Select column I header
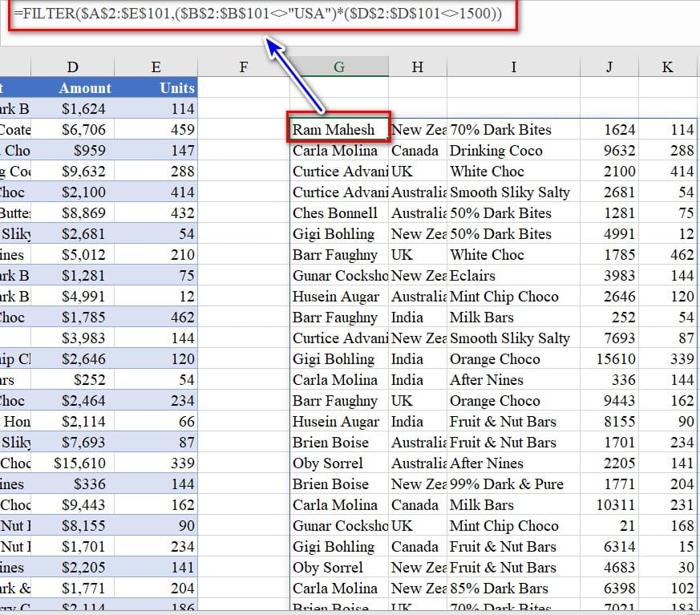The height and width of the screenshot is (615, 700). click(x=513, y=67)
